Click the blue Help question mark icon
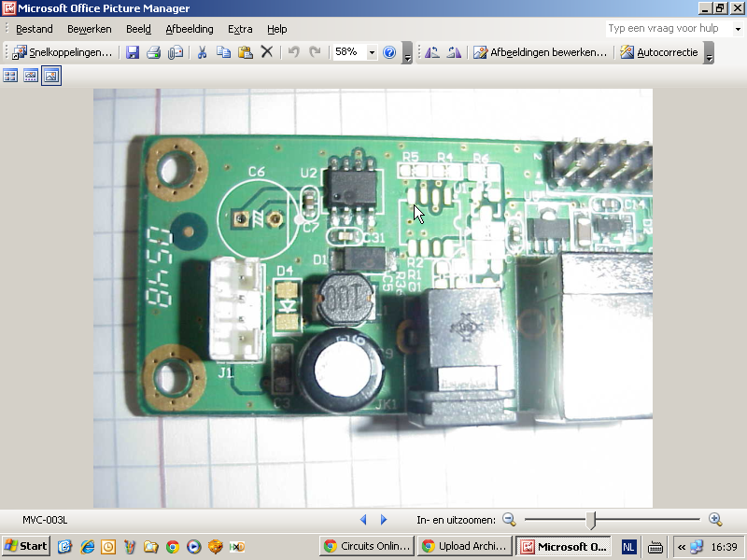 (x=389, y=52)
